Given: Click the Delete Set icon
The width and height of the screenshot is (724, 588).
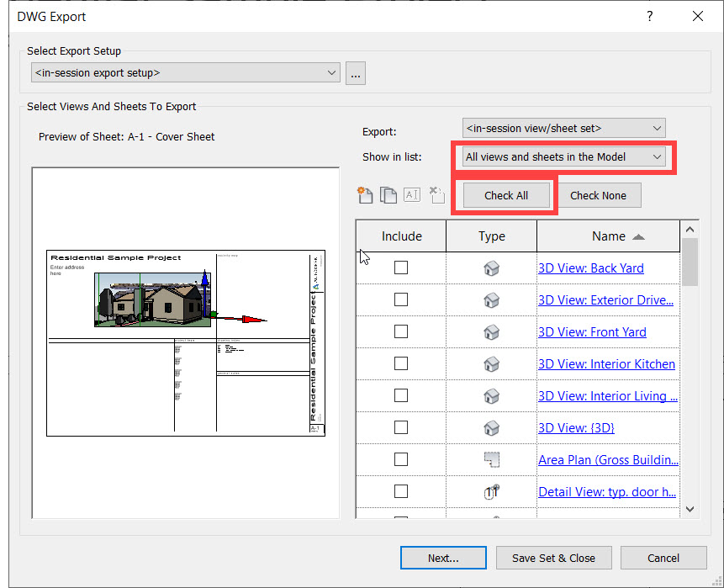Looking at the screenshot, I should pyautogui.click(x=436, y=195).
